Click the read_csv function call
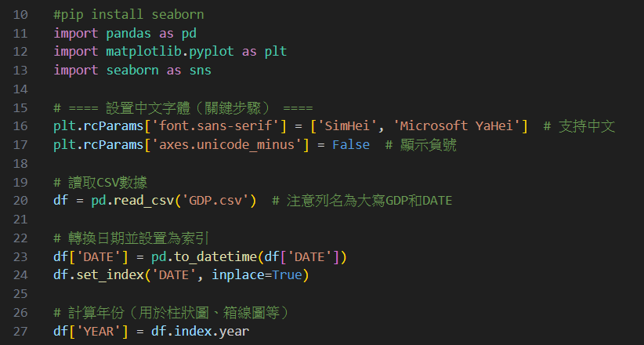This screenshot has height=345, width=644. pos(143,200)
